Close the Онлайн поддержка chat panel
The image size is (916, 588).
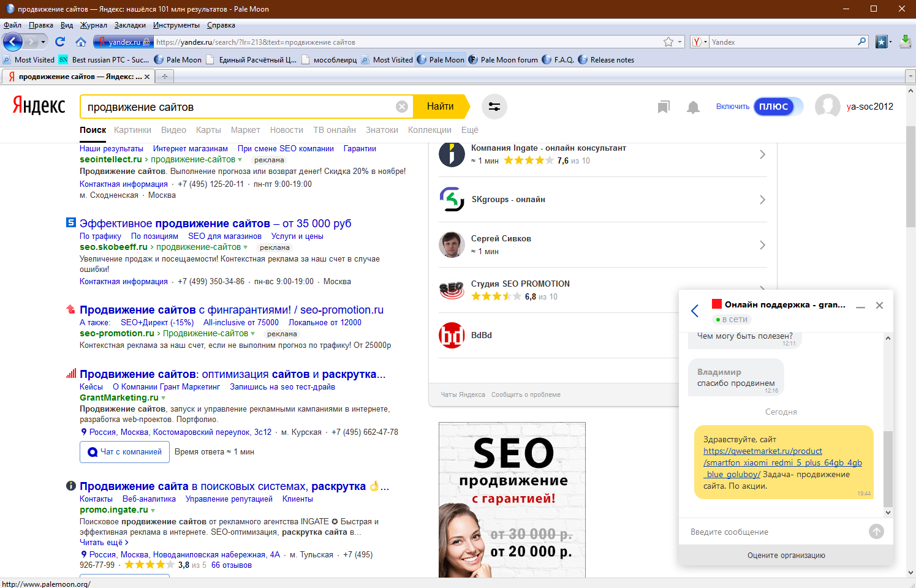coord(880,305)
